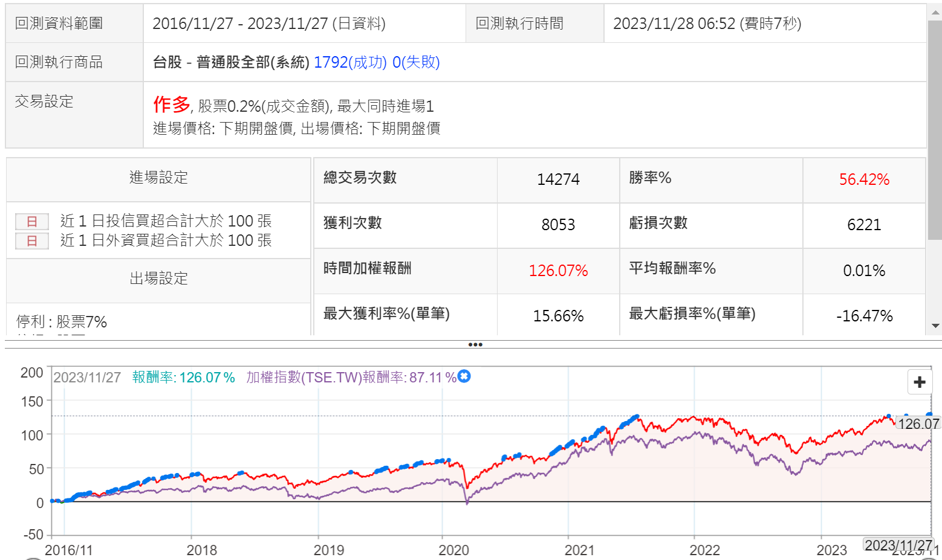Image resolution: width=942 pixels, height=560 pixels.
Task: Click the 出場設定 section header
Action: click(x=158, y=278)
